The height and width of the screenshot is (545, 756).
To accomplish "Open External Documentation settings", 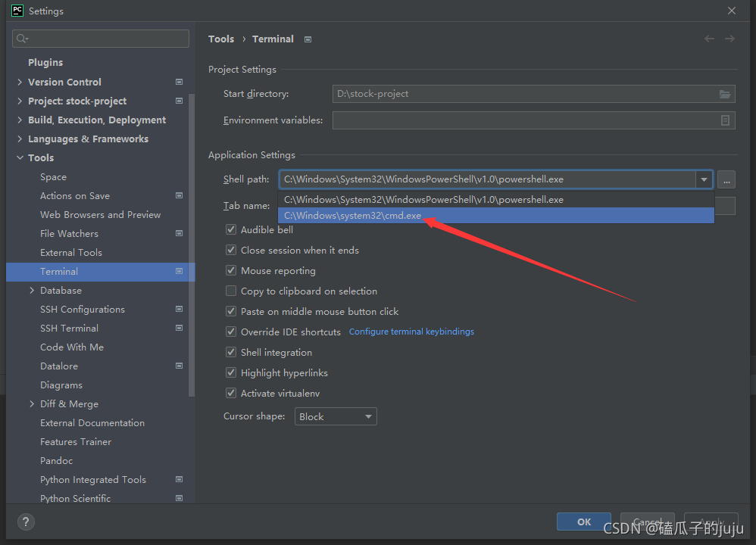I will coord(92,422).
